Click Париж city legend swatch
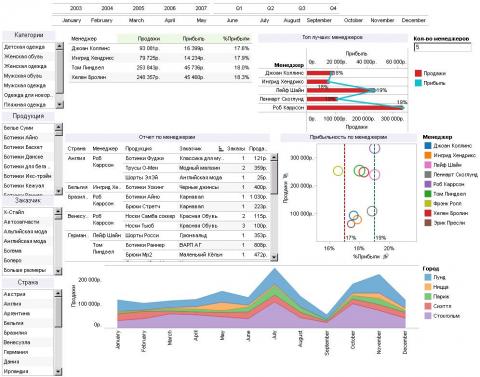Viewport: 480px width, 377px height. click(428, 296)
